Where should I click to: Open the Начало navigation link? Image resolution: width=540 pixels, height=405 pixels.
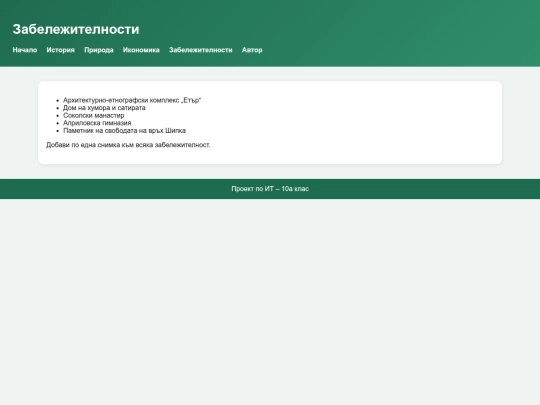25,50
